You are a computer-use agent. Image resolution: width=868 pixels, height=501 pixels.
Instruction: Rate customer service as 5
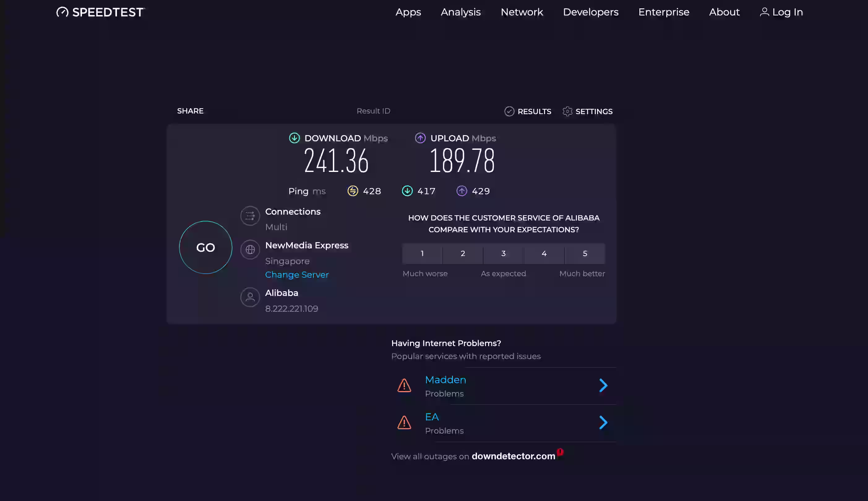pyautogui.click(x=585, y=254)
